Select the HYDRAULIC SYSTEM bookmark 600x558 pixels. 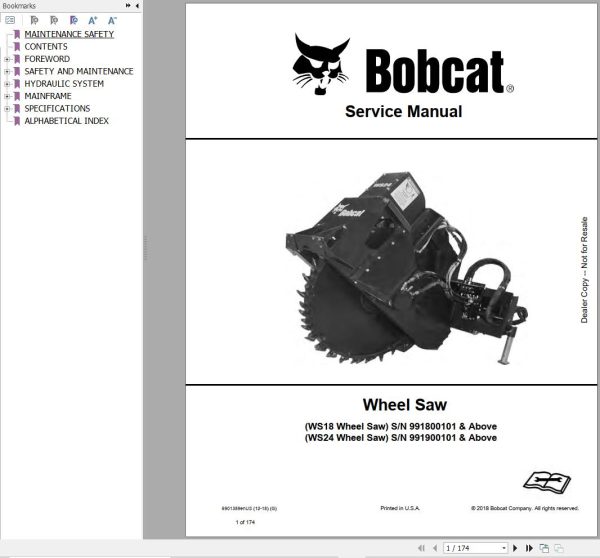pyautogui.click(x=64, y=83)
